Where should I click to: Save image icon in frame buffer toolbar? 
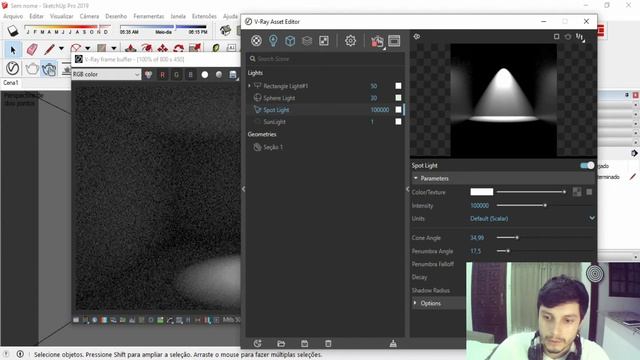233,75
